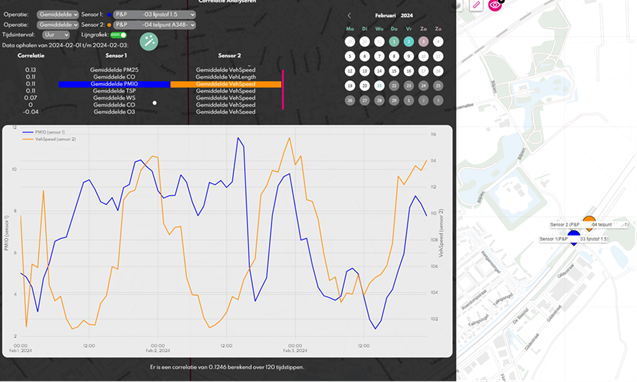Select the pink ruler measure tool
637x382 pixels.
(476, 5)
